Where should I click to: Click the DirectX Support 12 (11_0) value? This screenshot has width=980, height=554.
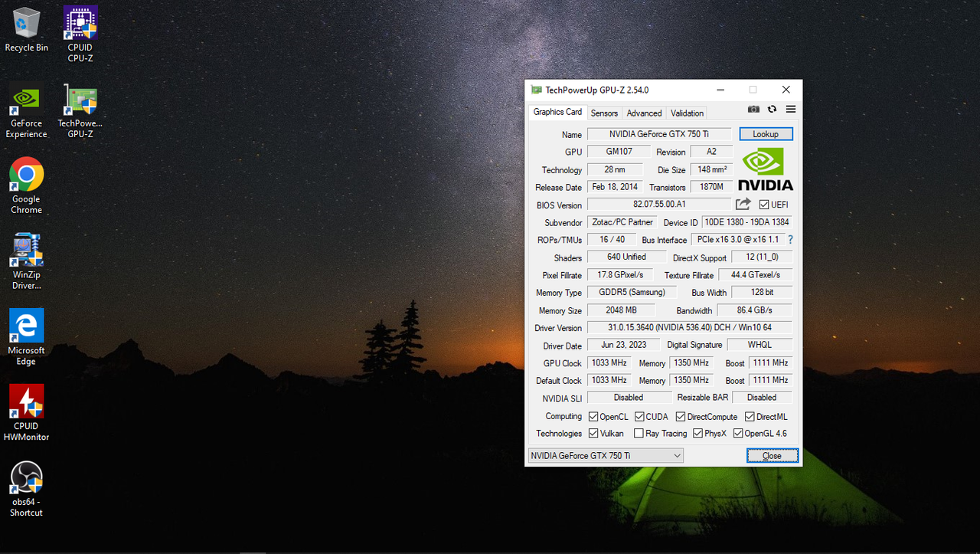click(x=762, y=257)
